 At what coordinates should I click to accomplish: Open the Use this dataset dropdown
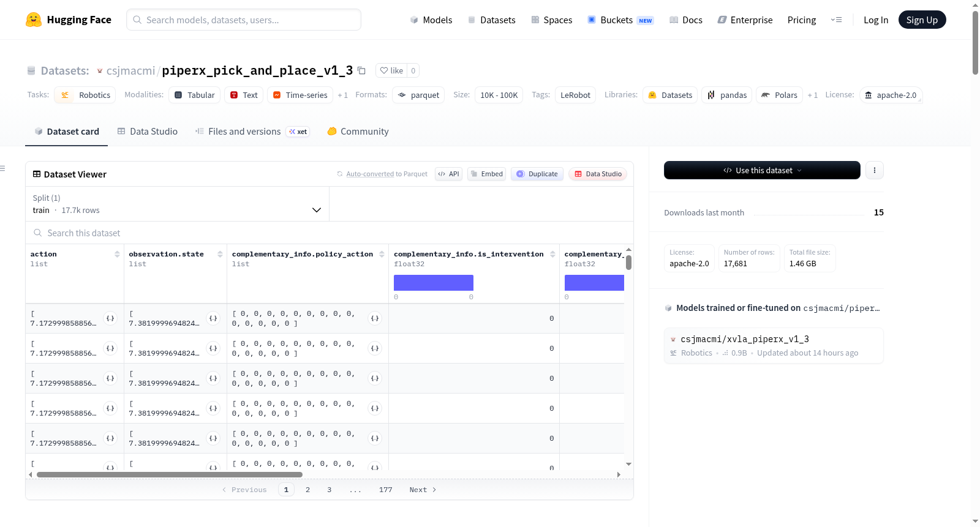762,170
